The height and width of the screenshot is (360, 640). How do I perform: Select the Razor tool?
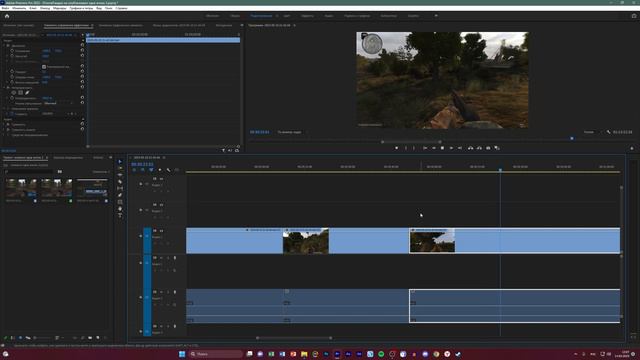click(120, 182)
